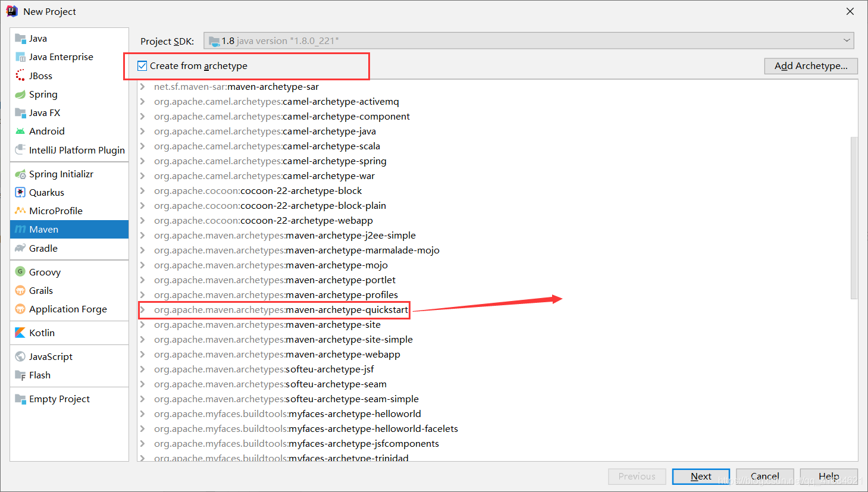Image resolution: width=868 pixels, height=492 pixels.
Task: Click the JavaScript globe icon
Action: 20,356
